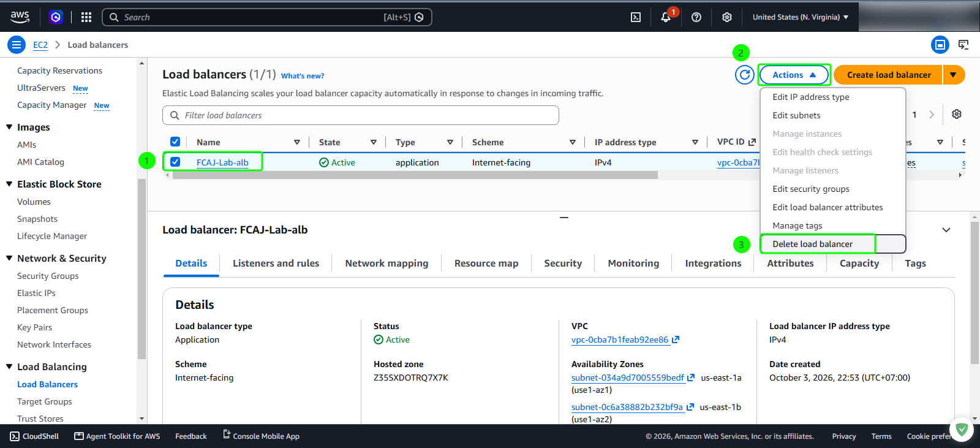This screenshot has width=980, height=448.
Task: Expand the Create load balancer arrow menu
Action: tap(954, 75)
